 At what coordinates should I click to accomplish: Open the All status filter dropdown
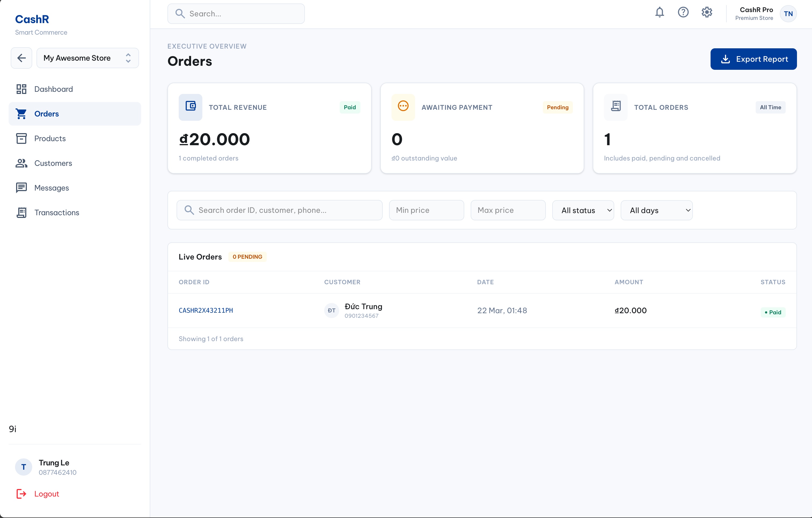[583, 210]
